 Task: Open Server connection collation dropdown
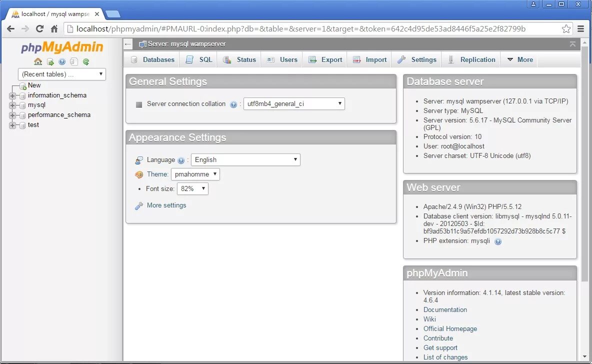294,104
